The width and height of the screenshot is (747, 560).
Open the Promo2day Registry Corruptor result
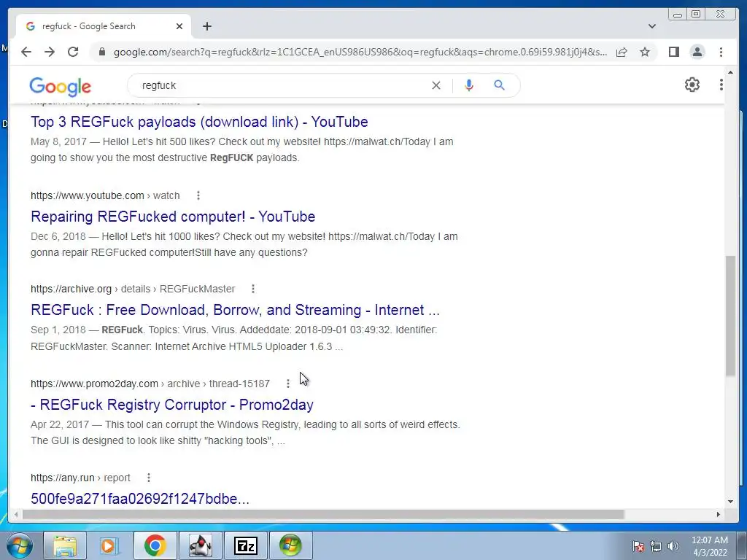(172, 405)
